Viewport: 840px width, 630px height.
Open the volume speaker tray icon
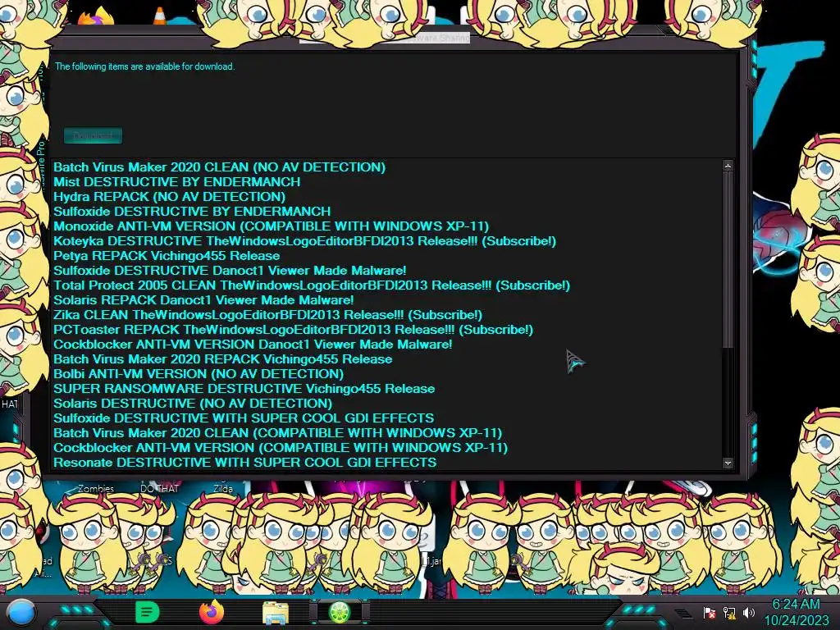click(748, 612)
